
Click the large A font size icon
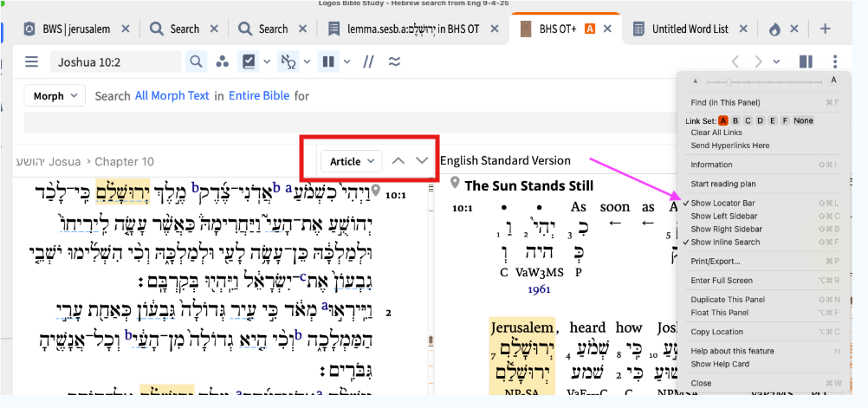[833, 81]
